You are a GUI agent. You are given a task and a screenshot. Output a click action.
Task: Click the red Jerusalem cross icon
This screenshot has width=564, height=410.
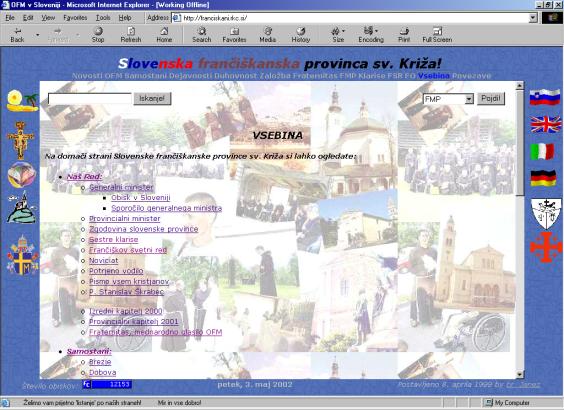point(546,247)
